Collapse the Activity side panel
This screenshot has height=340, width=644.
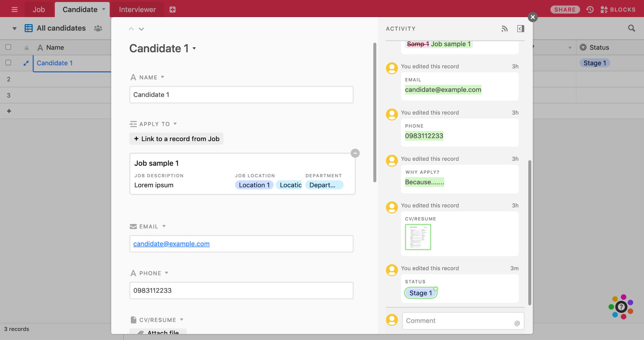(520, 29)
